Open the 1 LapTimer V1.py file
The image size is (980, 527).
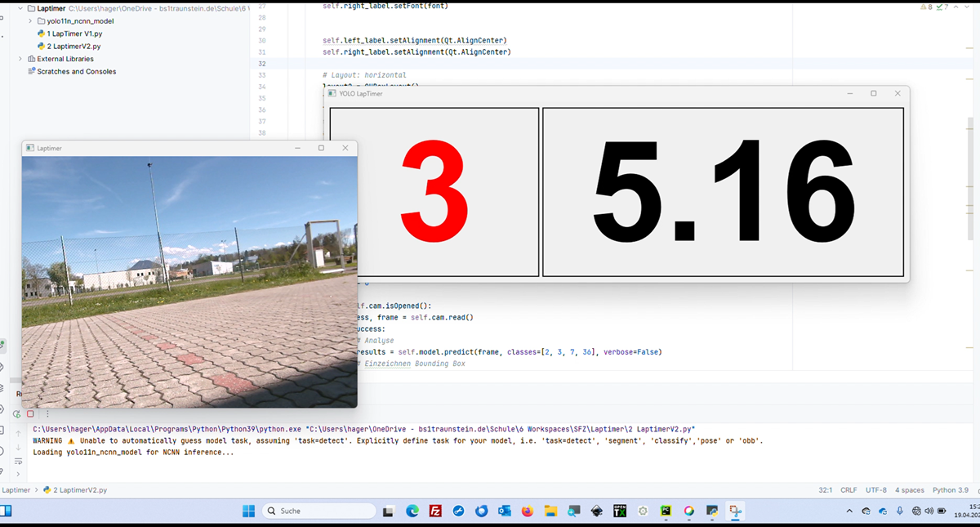click(73, 33)
